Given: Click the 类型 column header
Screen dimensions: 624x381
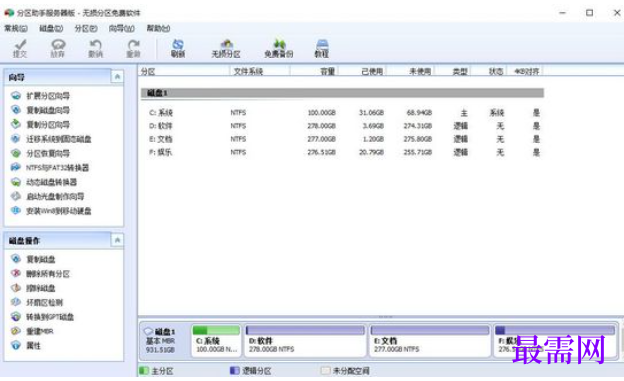Looking at the screenshot, I should pyautogui.click(x=453, y=72).
